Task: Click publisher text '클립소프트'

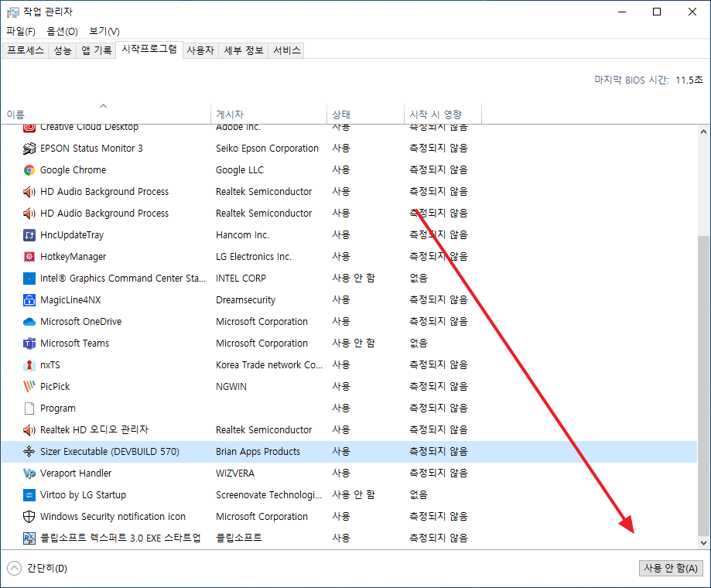Action: point(238,538)
